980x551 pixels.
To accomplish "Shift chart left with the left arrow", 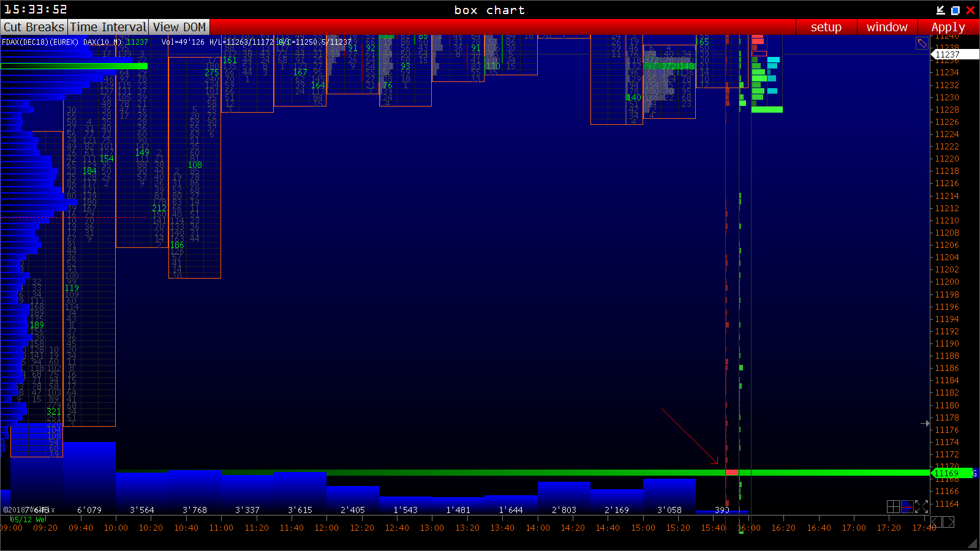I will pos(936,522).
